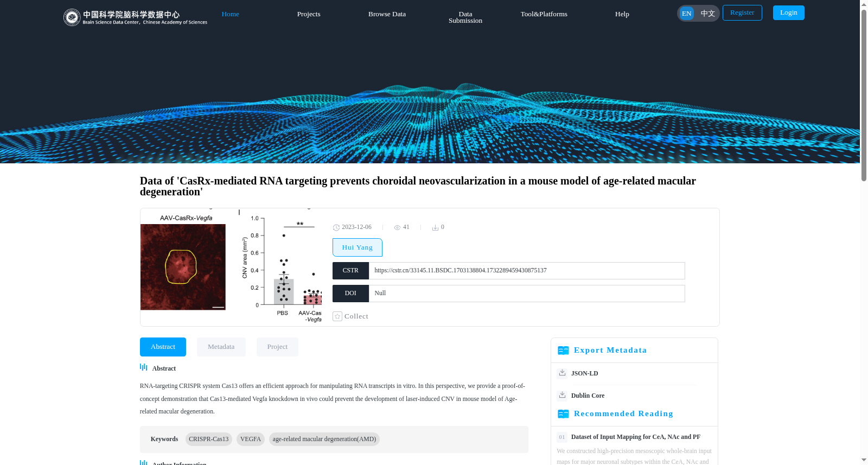868x465 pixels.
Task: Click the Abstract section bars icon
Action: pyautogui.click(x=144, y=367)
